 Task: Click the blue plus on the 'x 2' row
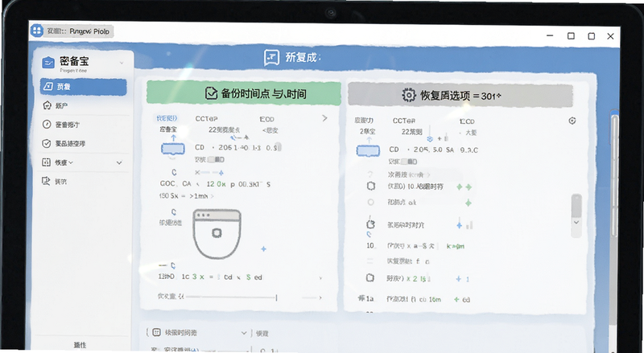(x=458, y=279)
